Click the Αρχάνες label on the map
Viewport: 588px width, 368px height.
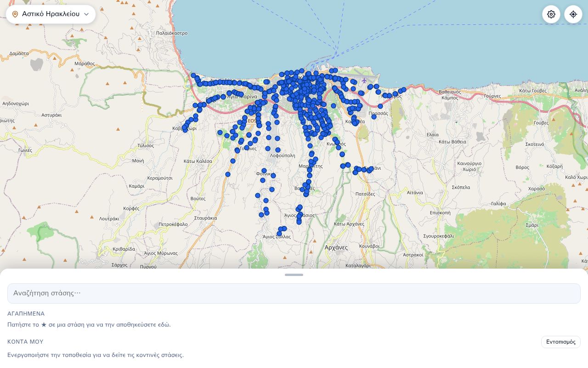336,247
